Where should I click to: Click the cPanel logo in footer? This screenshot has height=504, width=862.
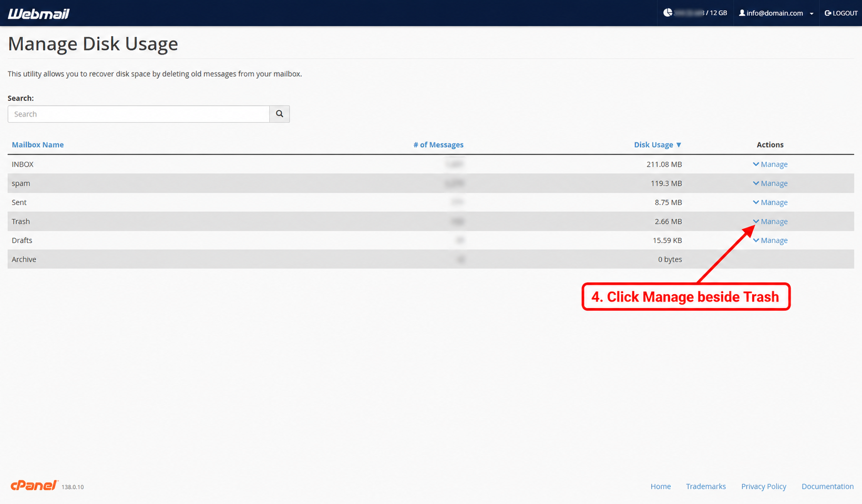click(x=34, y=486)
